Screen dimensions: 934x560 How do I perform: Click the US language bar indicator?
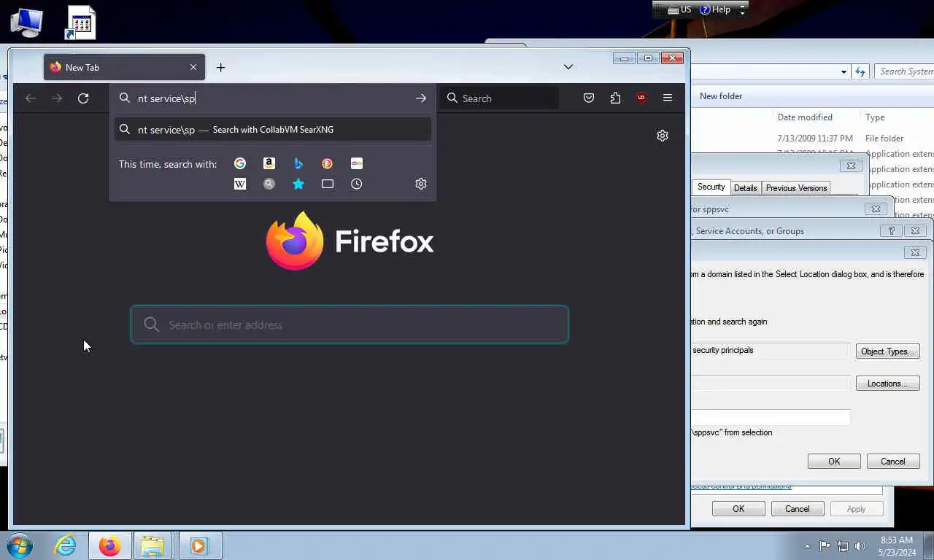pos(679,9)
